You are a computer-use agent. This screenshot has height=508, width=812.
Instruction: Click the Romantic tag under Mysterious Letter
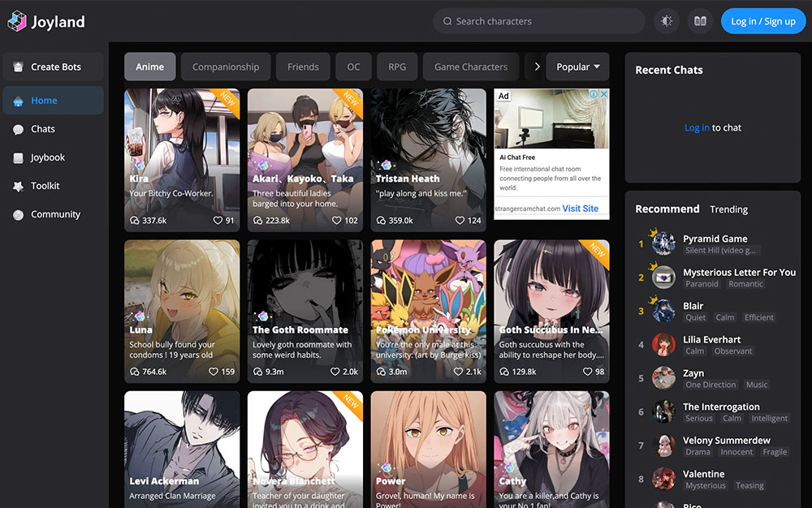(x=745, y=284)
